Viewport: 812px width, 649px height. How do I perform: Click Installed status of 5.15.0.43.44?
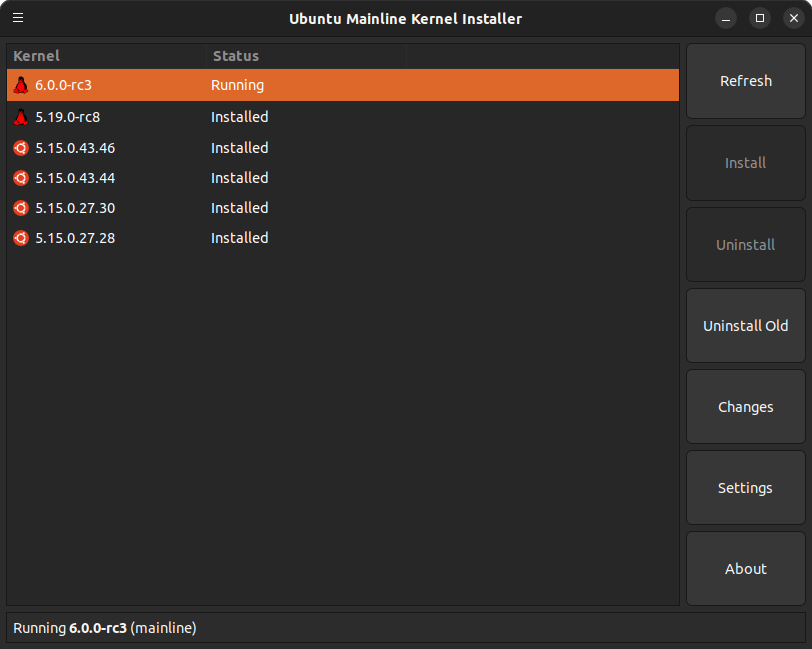(240, 178)
